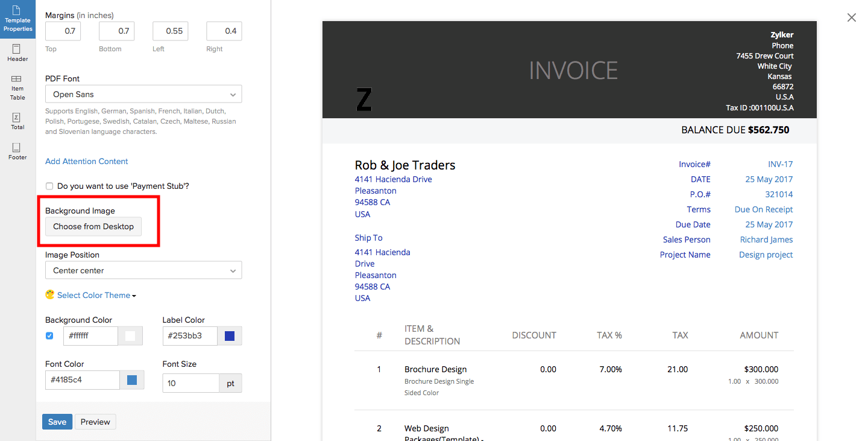Open the Template Properties sidebar icon
The image size is (868, 441).
17,19
